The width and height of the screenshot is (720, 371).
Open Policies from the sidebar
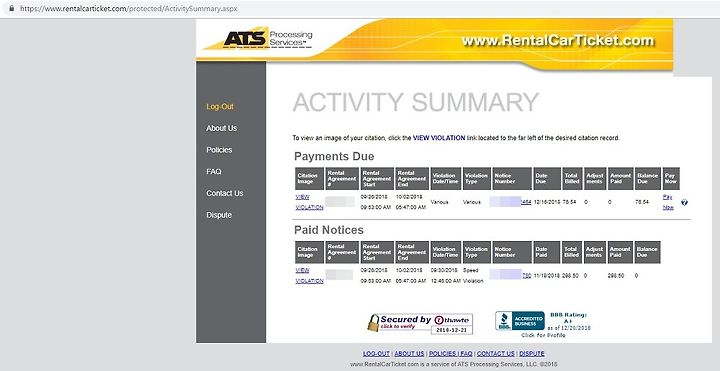219,150
